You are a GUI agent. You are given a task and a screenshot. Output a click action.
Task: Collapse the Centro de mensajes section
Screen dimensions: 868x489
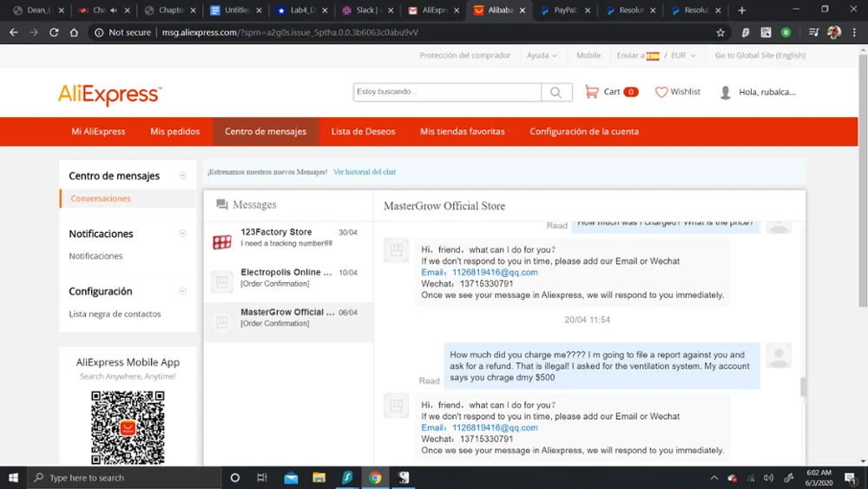(182, 175)
